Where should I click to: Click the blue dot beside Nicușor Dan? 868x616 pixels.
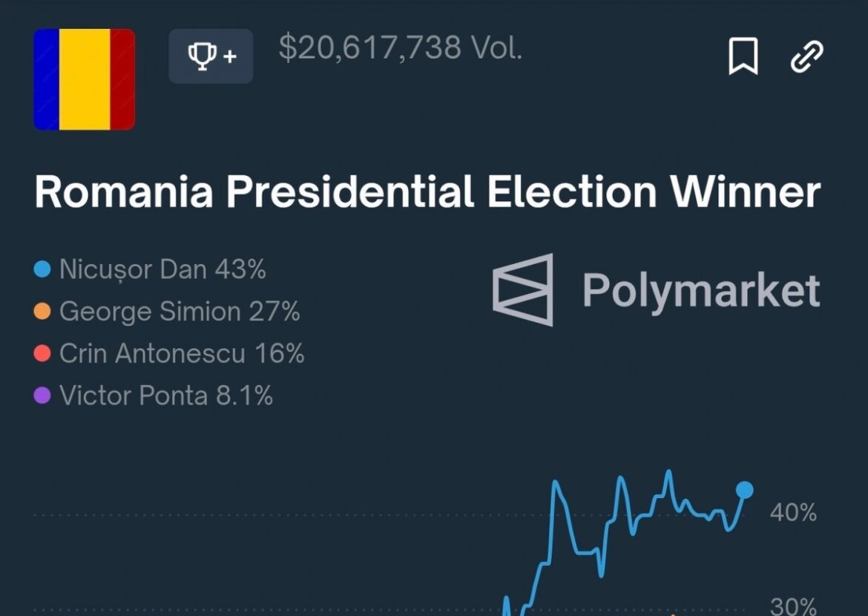[x=42, y=269]
